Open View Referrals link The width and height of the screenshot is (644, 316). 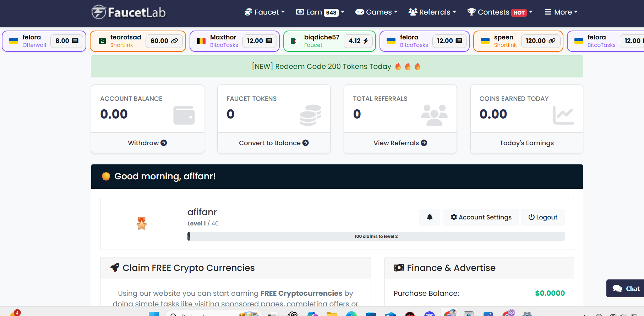click(400, 143)
